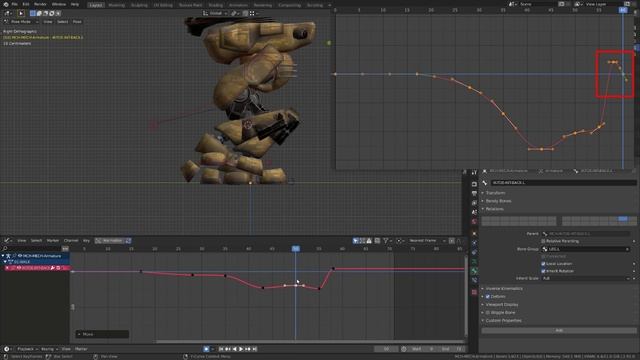Play animation forward button
Screen dimensions: 640x360
coord(241,349)
